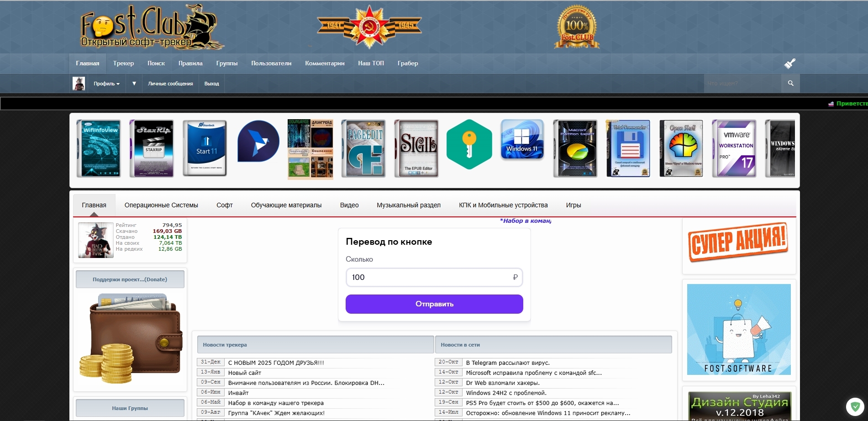Open the PageEdit software cover

coord(363,148)
